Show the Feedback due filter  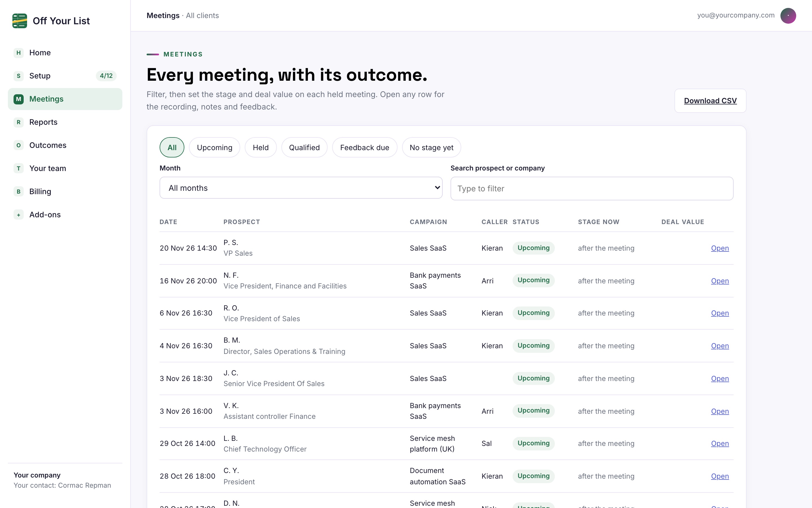pyautogui.click(x=365, y=148)
